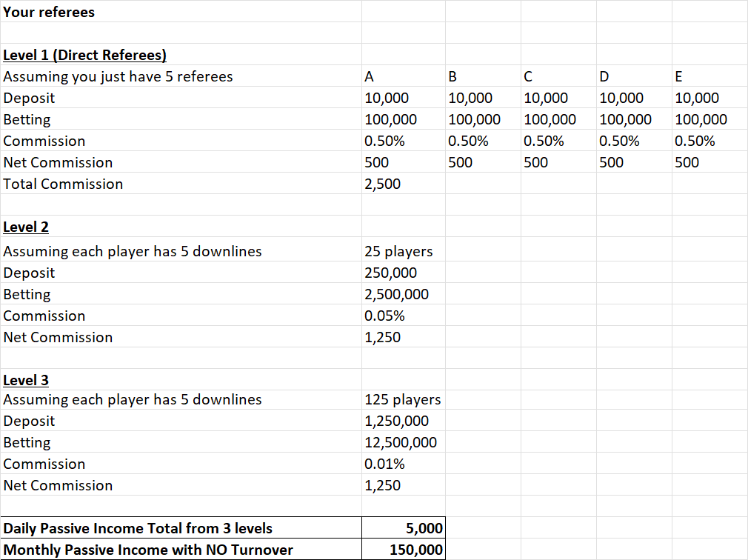Choose referee D's 500 net commission
Viewport: 748px width, 560px height.
pos(612,162)
